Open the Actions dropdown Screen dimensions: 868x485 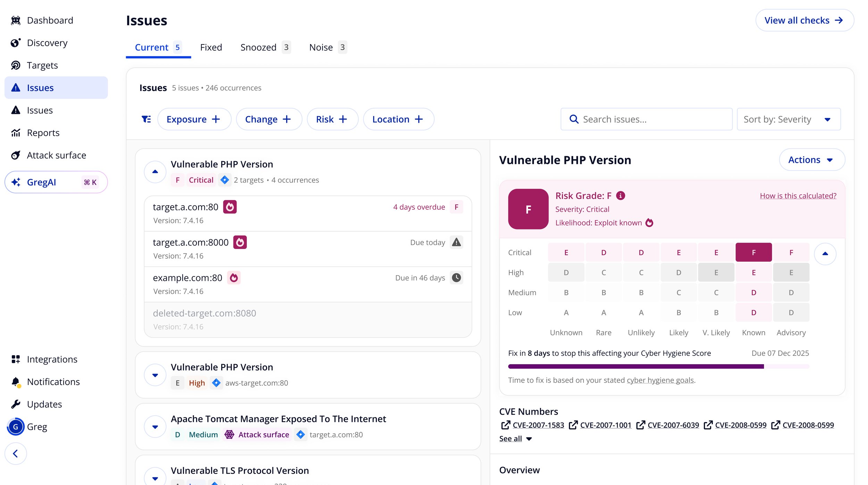812,160
